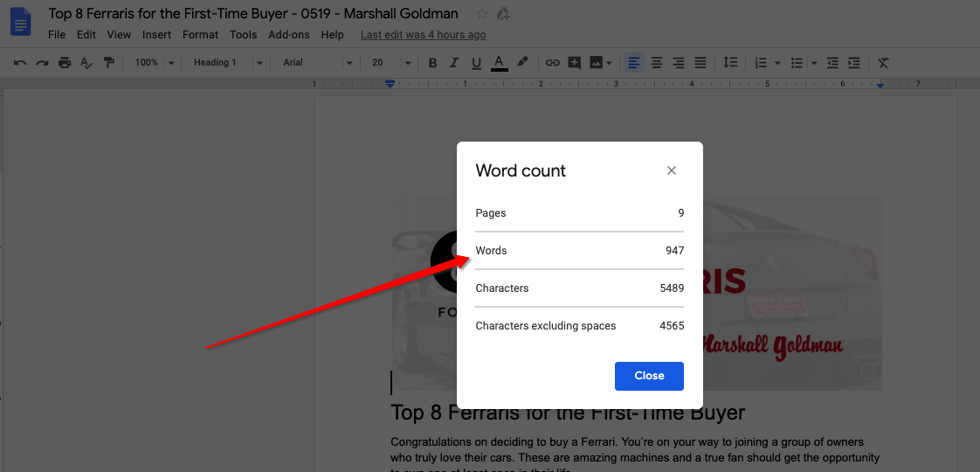This screenshot has height=472, width=980.
Task: Click the Google Docs home icon
Action: (21, 22)
